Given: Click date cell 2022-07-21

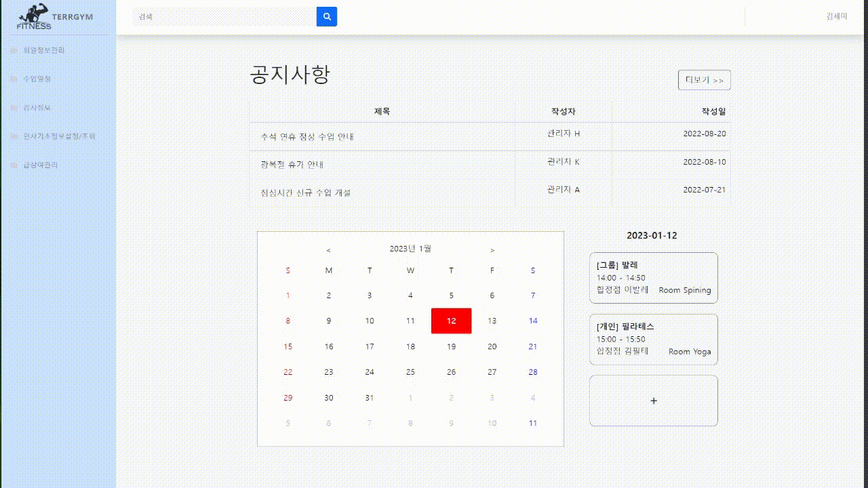Looking at the screenshot, I should (x=704, y=190).
